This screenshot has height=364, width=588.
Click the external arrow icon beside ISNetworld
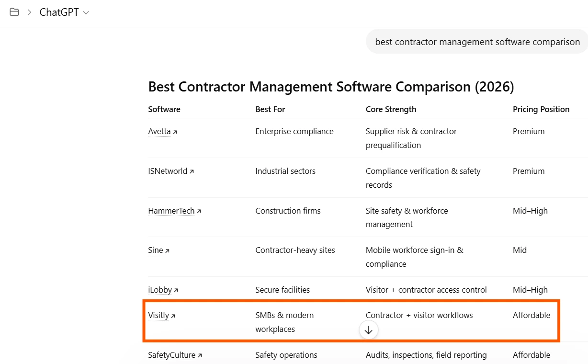point(192,171)
